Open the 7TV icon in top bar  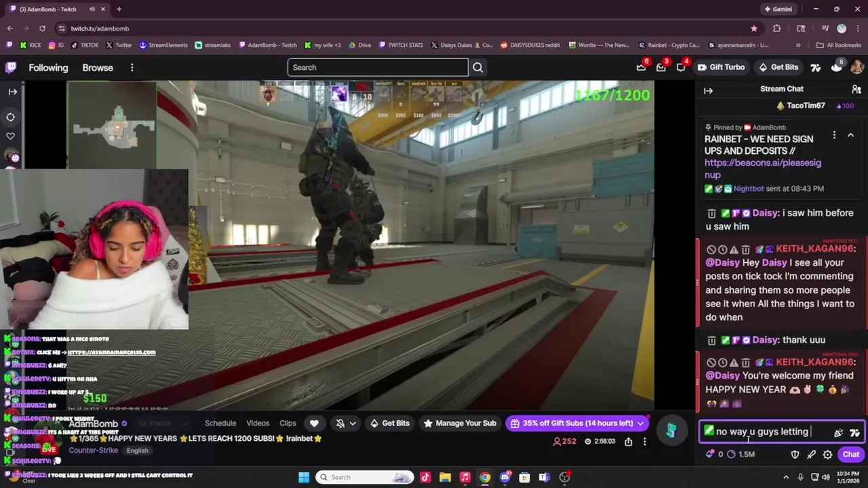tap(815, 67)
